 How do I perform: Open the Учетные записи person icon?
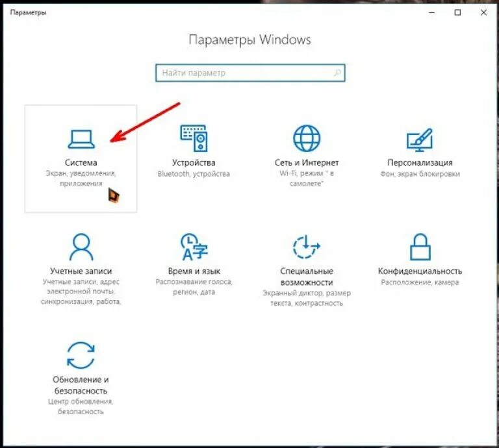81,247
